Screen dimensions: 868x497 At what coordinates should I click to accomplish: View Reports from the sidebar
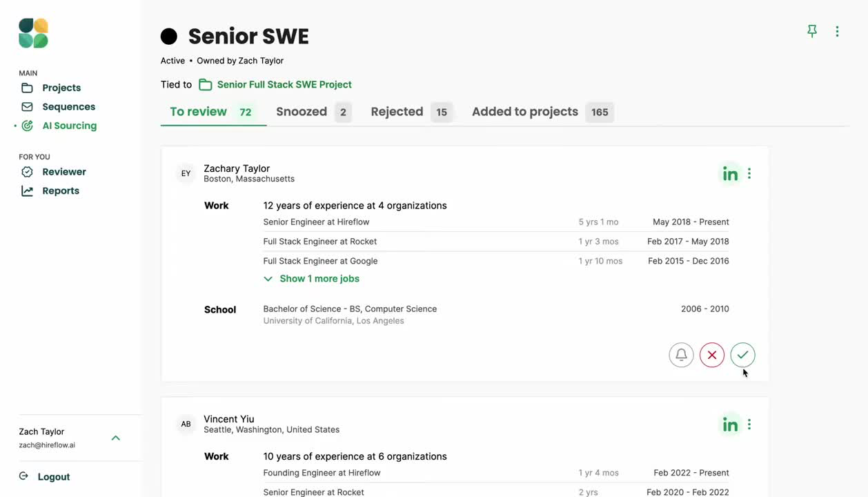click(60, 190)
